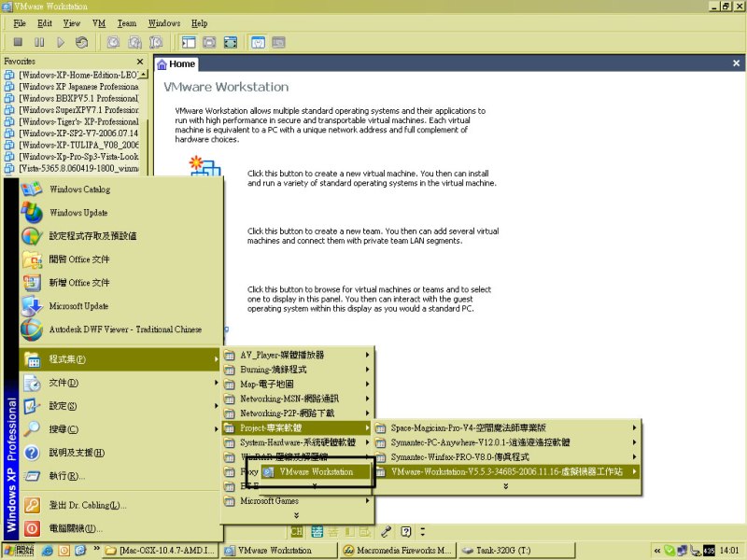Expand 程式集(P) programs submenu
747x560 pixels.
coord(121,359)
